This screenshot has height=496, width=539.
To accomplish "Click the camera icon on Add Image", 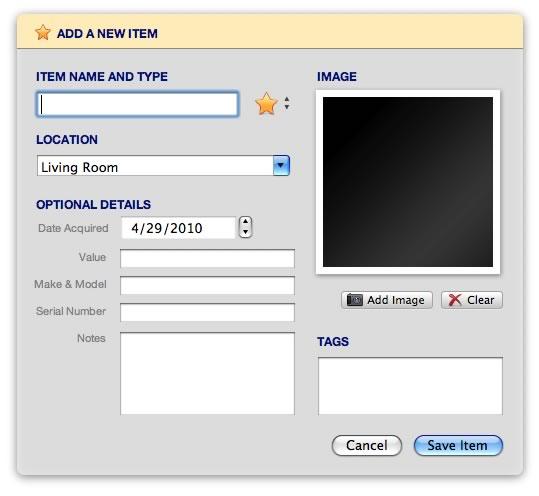I will tap(354, 300).
